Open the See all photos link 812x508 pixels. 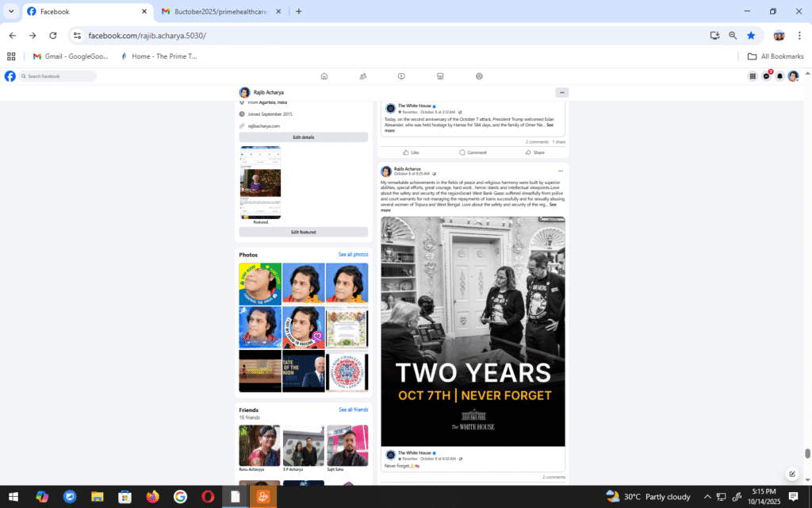click(x=353, y=255)
